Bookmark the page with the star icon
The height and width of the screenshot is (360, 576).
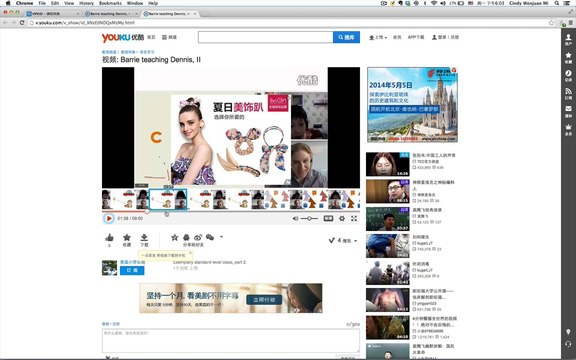point(551,22)
